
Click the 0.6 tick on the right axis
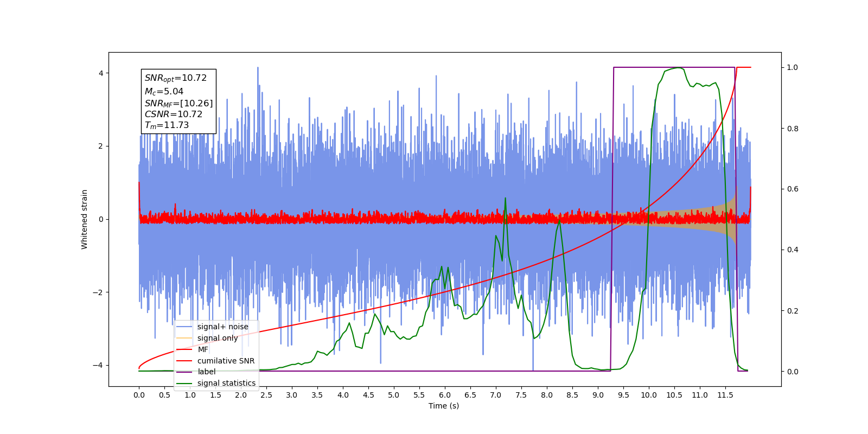point(793,189)
